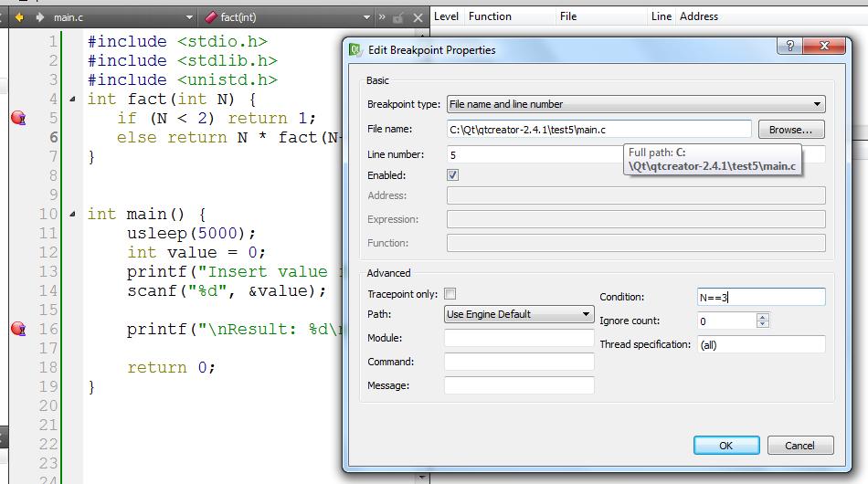Click the Module input field
The width and height of the screenshot is (868, 484).
point(519,338)
